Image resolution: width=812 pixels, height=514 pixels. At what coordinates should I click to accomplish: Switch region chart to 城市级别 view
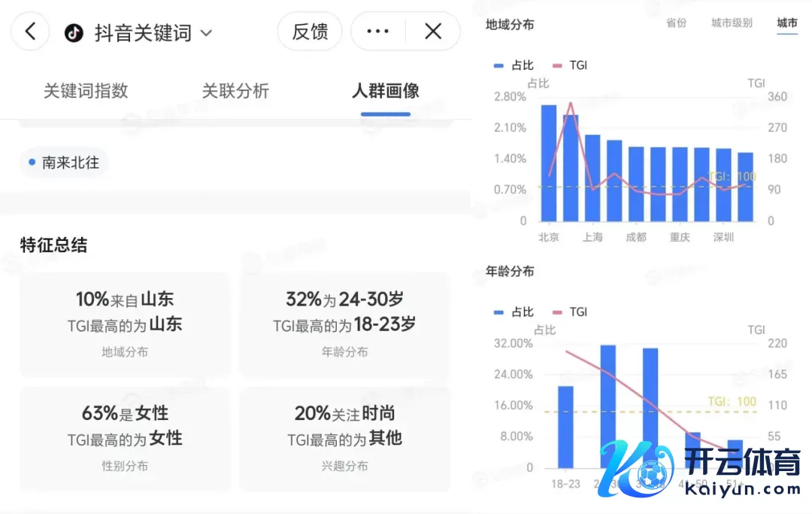(x=732, y=23)
